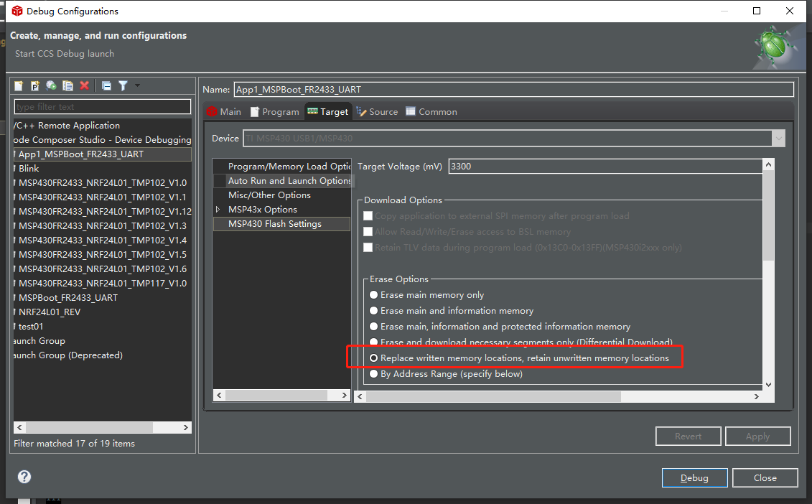Collapse all configurations in the tree
The image size is (812, 504).
(x=106, y=85)
